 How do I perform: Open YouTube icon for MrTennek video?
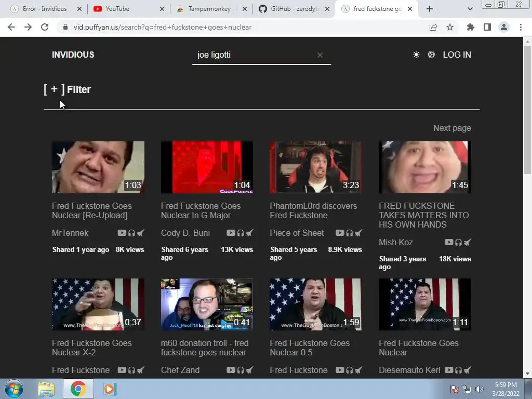click(122, 233)
